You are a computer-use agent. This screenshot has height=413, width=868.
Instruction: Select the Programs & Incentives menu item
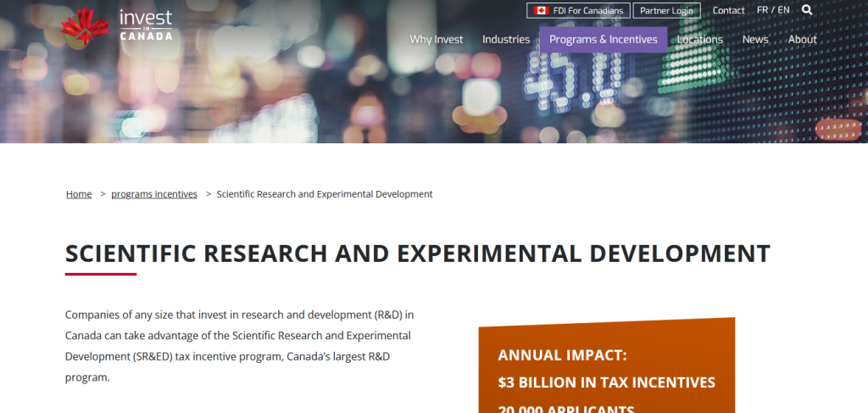tap(604, 39)
